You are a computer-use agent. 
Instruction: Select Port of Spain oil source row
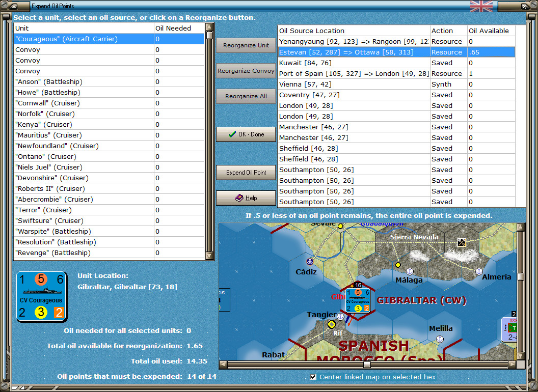click(x=354, y=73)
